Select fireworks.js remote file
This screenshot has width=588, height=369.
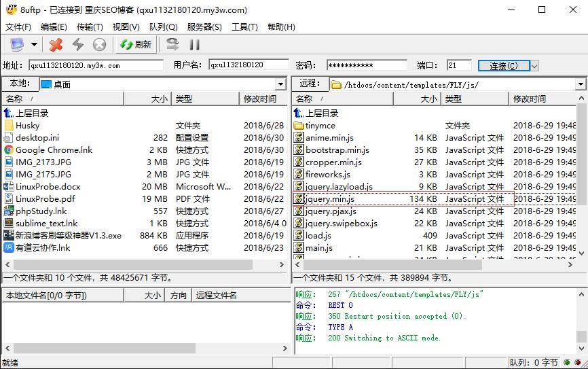(322, 175)
